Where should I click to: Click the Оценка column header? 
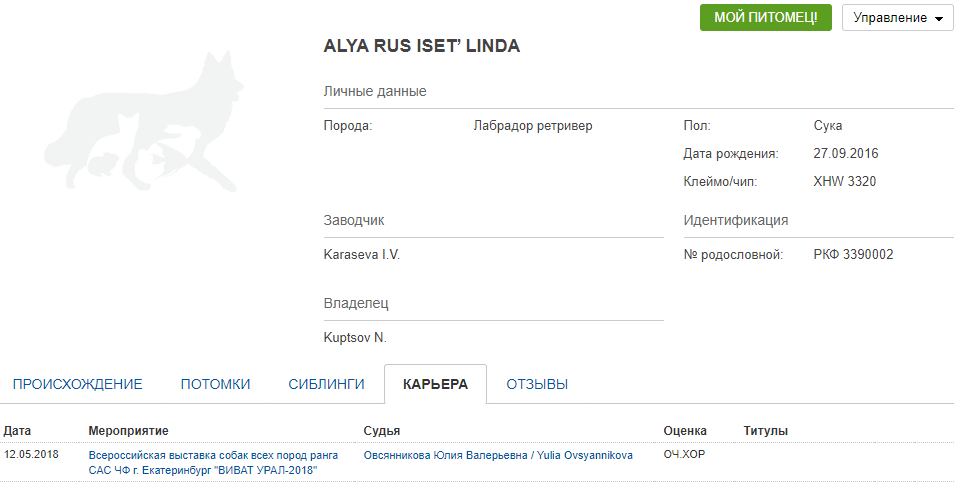coord(685,431)
